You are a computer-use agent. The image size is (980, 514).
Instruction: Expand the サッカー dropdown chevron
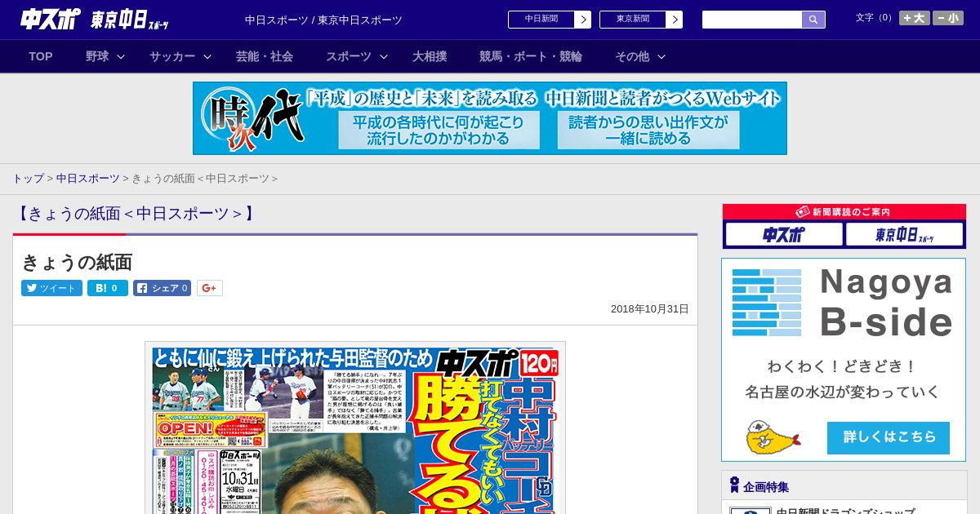click(207, 56)
